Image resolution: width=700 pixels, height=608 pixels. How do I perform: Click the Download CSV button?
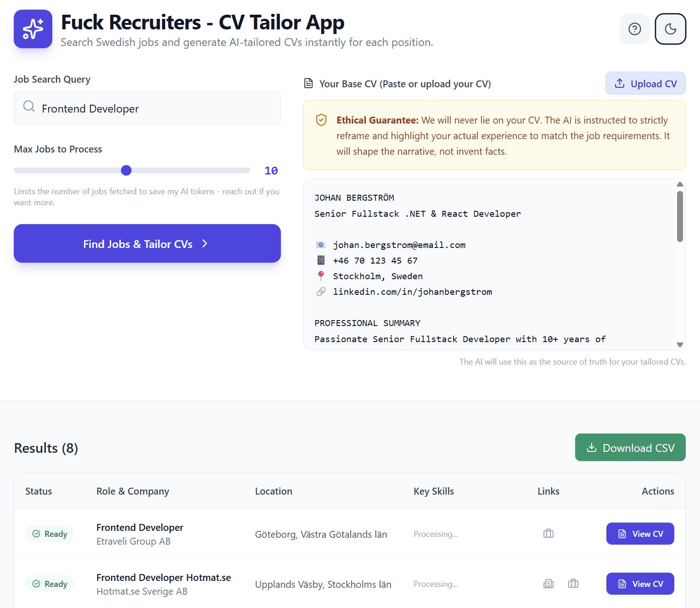tap(630, 447)
